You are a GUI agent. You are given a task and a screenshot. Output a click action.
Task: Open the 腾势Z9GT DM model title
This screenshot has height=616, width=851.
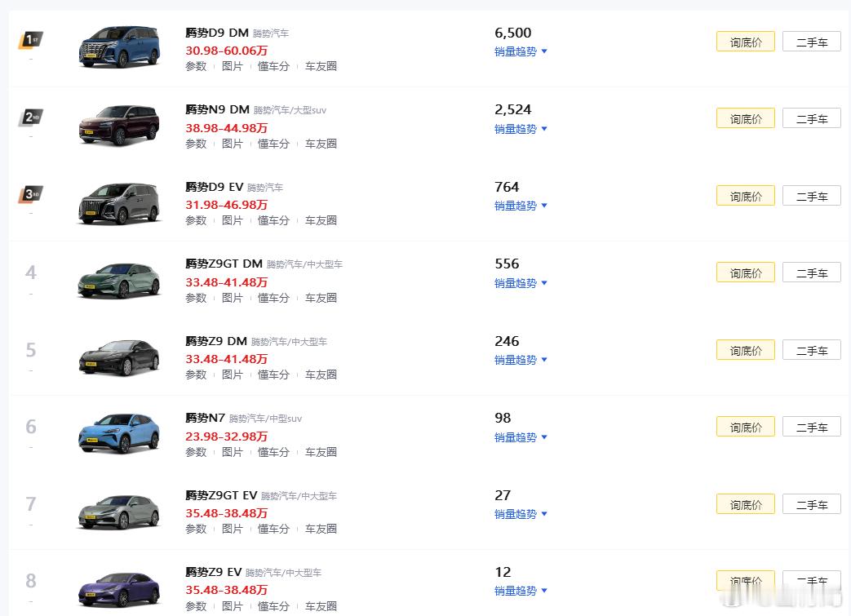[224, 264]
